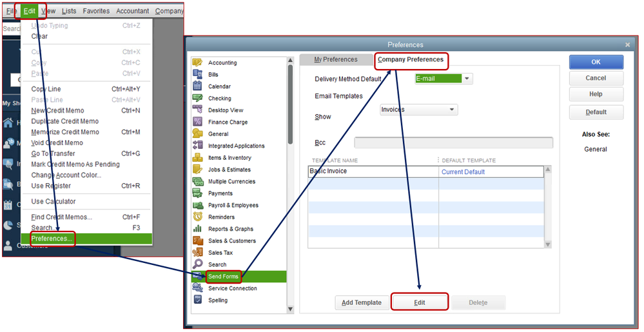Screen dimensions: 644x332
Task: Open the Favorites menu
Action: point(97,11)
